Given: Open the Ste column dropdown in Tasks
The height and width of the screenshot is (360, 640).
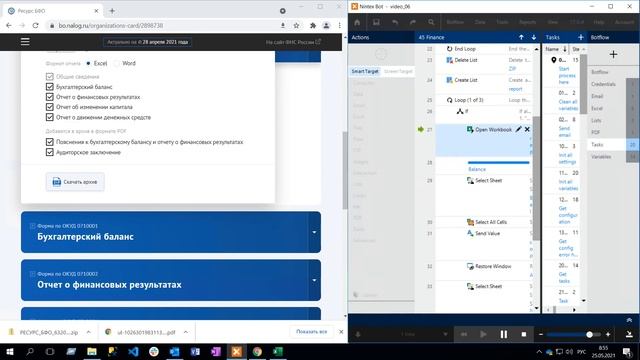Looking at the screenshot, I should (583, 49).
